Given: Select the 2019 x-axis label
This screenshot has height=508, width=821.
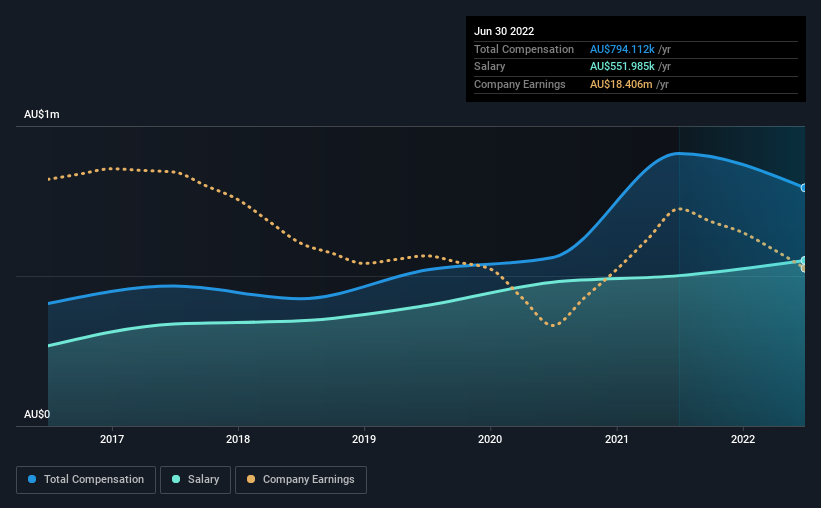Looking at the screenshot, I should pyautogui.click(x=364, y=439).
